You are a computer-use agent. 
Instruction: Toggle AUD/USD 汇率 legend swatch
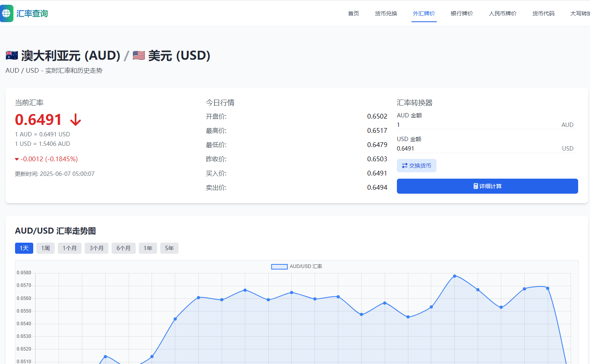coord(279,267)
